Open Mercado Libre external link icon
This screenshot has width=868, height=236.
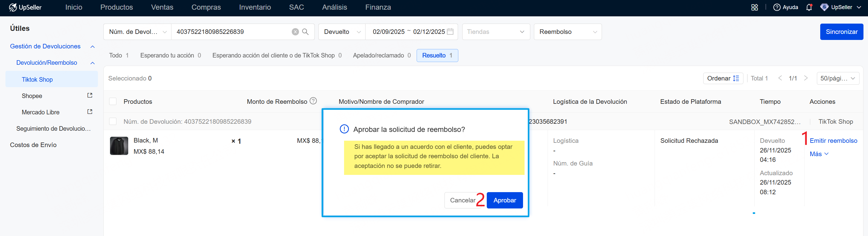89,112
